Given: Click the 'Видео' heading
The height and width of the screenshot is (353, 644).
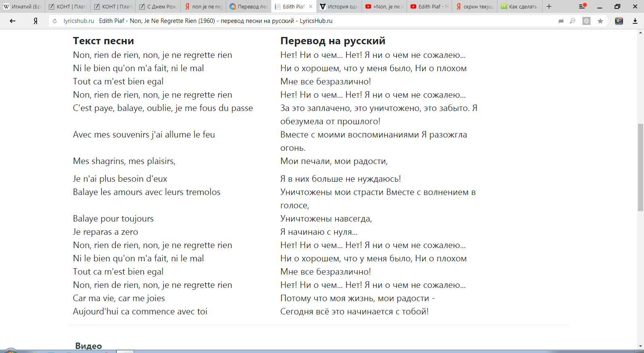Looking at the screenshot, I should (x=89, y=346).
